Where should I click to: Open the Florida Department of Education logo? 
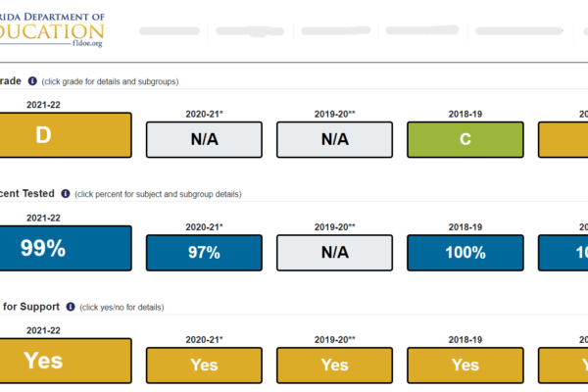(52, 29)
